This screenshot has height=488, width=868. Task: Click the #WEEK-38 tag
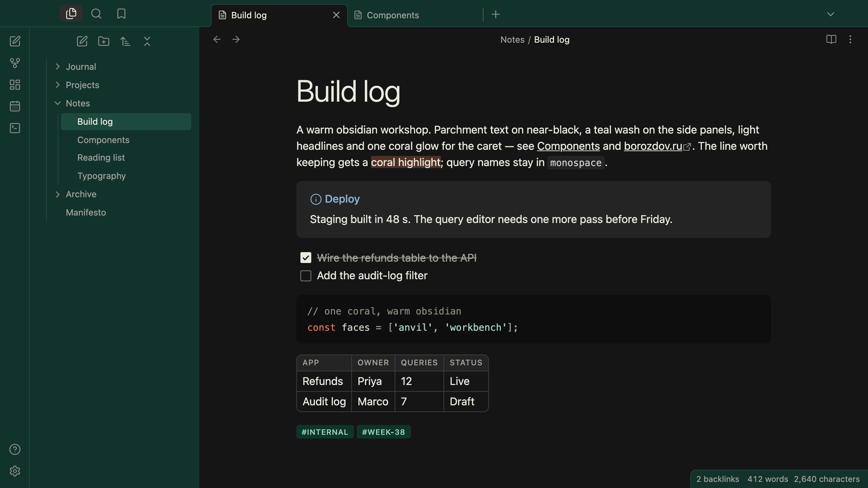point(383,432)
